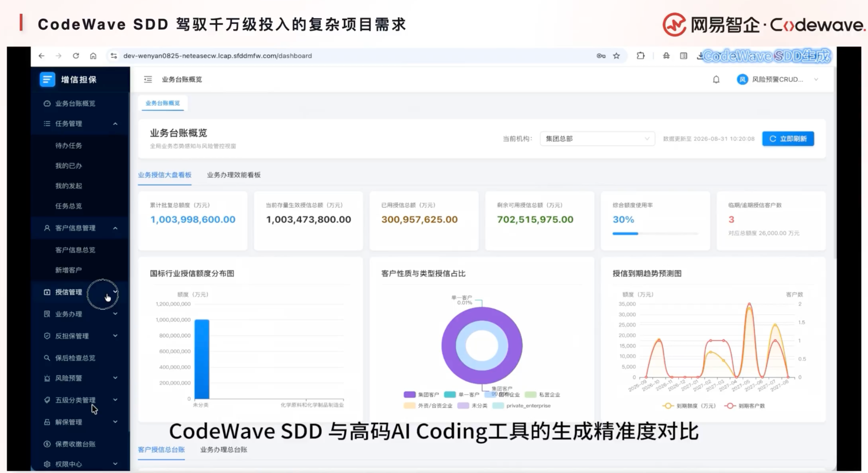Open the 当前机构 集团总部 dropdown
Screen dimensions: 868x473
click(x=597, y=139)
